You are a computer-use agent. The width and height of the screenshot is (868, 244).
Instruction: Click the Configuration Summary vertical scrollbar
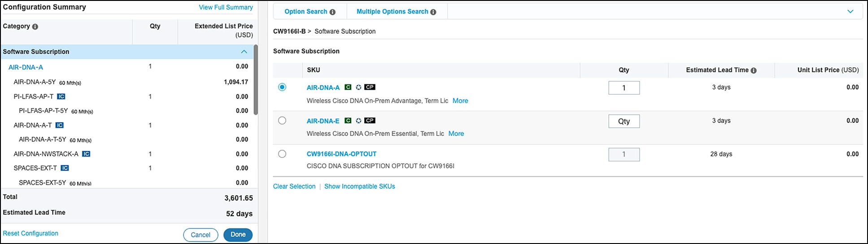pos(256,81)
